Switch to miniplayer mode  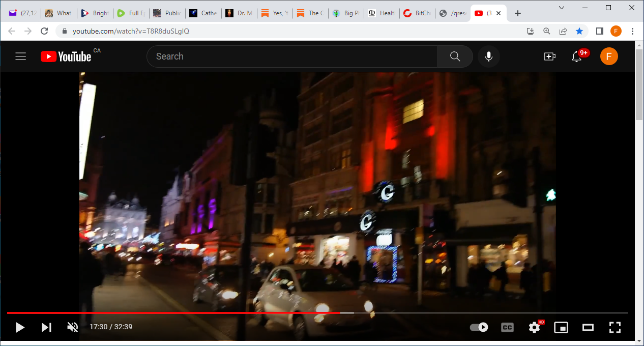tap(561, 327)
